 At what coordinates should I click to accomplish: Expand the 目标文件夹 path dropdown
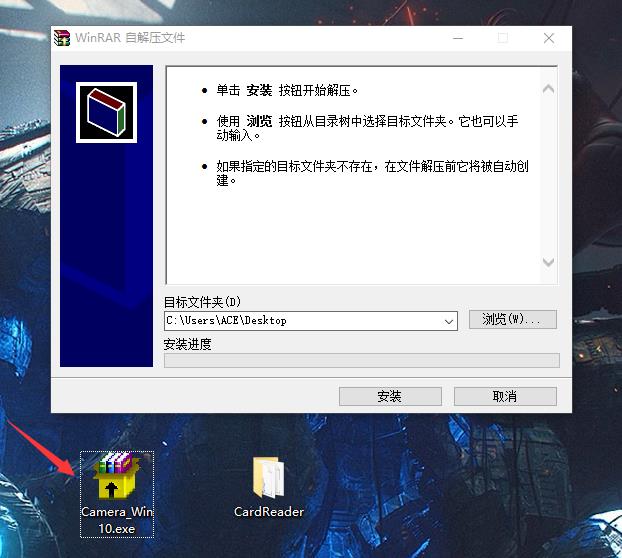[448, 321]
